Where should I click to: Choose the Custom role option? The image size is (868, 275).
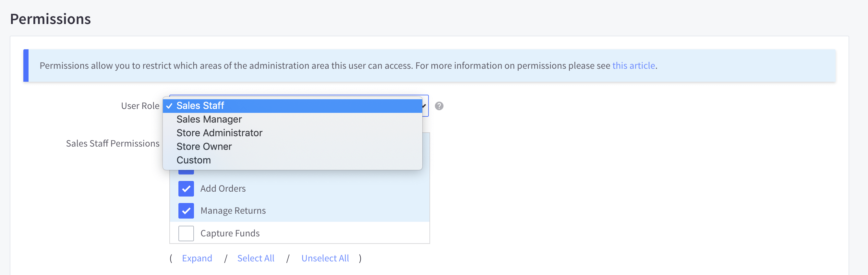(x=193, y=160)
